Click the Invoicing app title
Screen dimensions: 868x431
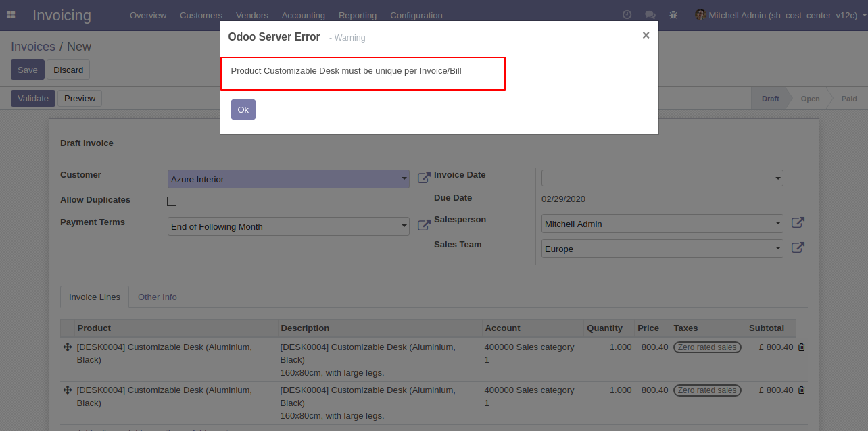click(x=62, y=15)
